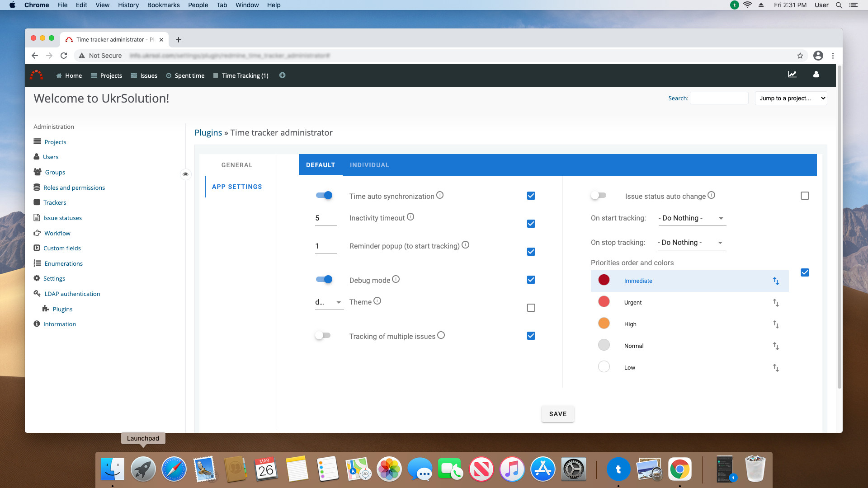Viewport: 868px width, 488px height.
Task: Open Launchpad from the dock
Action: tap(143, 469)
